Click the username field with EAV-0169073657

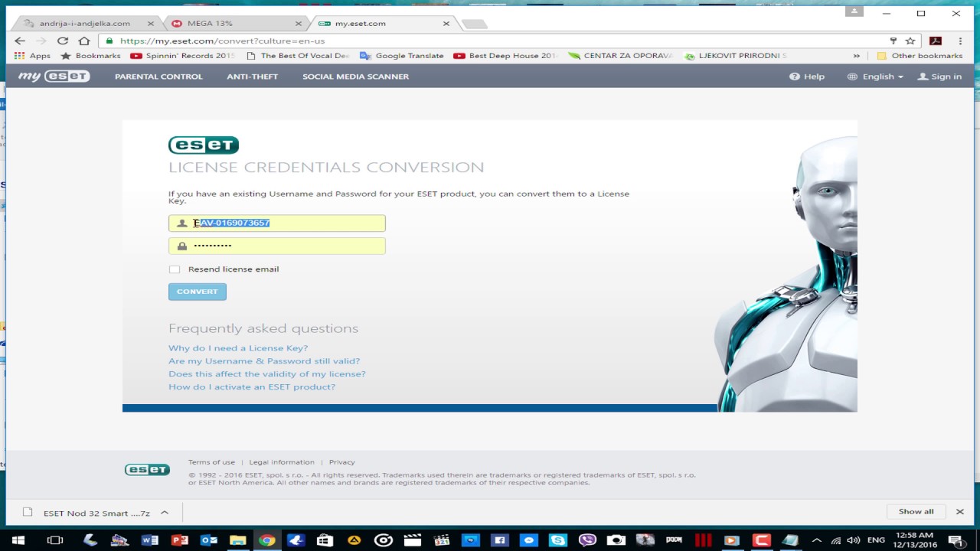tap(277, 223)
